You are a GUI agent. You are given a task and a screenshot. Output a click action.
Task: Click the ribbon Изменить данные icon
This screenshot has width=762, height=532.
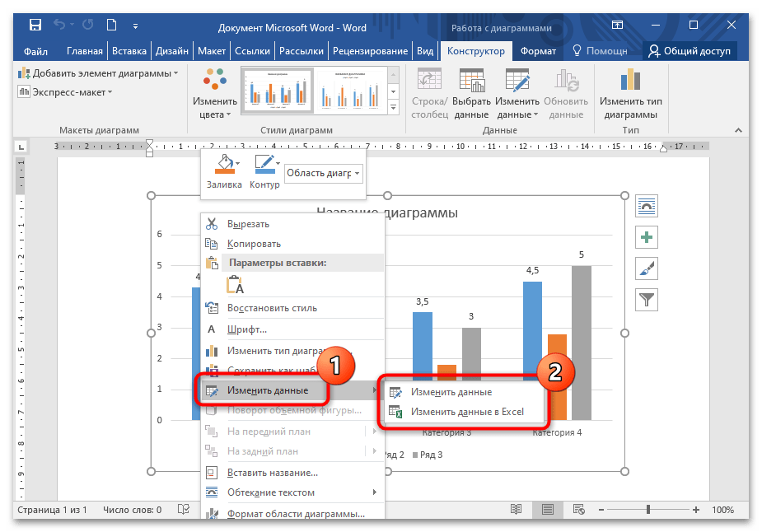pos(517,80)
